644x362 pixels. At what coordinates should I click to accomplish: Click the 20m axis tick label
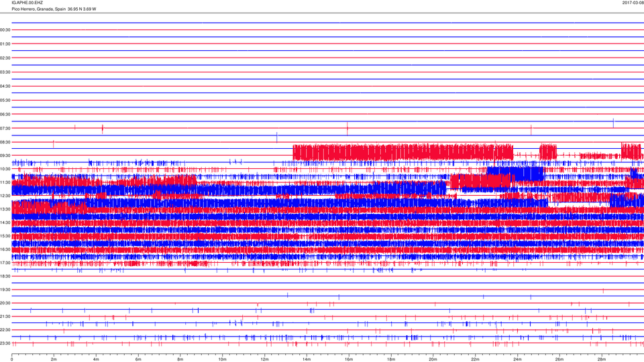point(433,359)
